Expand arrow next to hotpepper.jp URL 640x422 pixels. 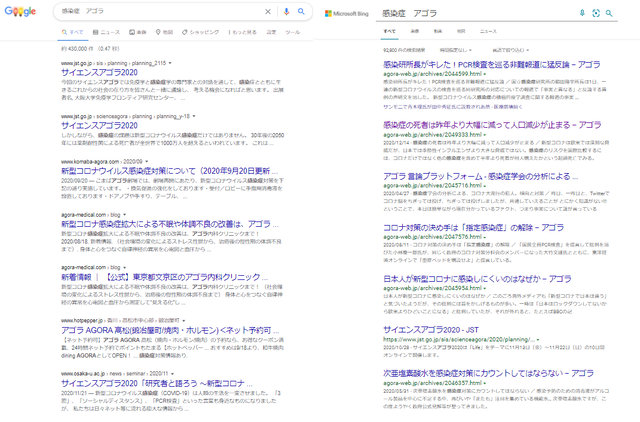coord(184,320)
